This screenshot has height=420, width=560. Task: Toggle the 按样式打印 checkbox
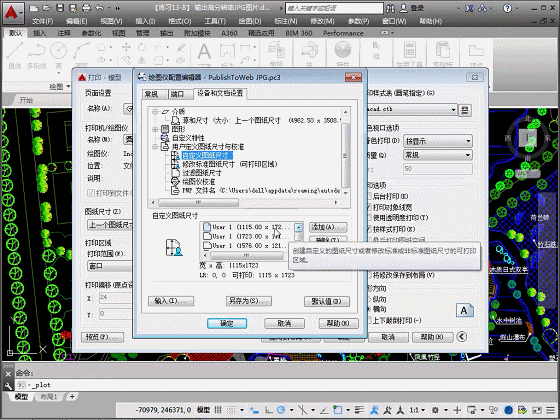(x=370, y=229)
